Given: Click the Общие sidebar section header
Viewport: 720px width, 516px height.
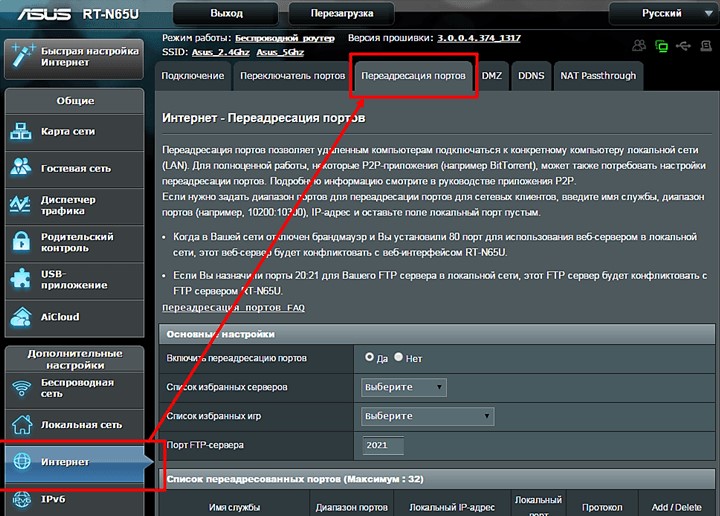Looking at the screenshot, I should click(75, 101).
